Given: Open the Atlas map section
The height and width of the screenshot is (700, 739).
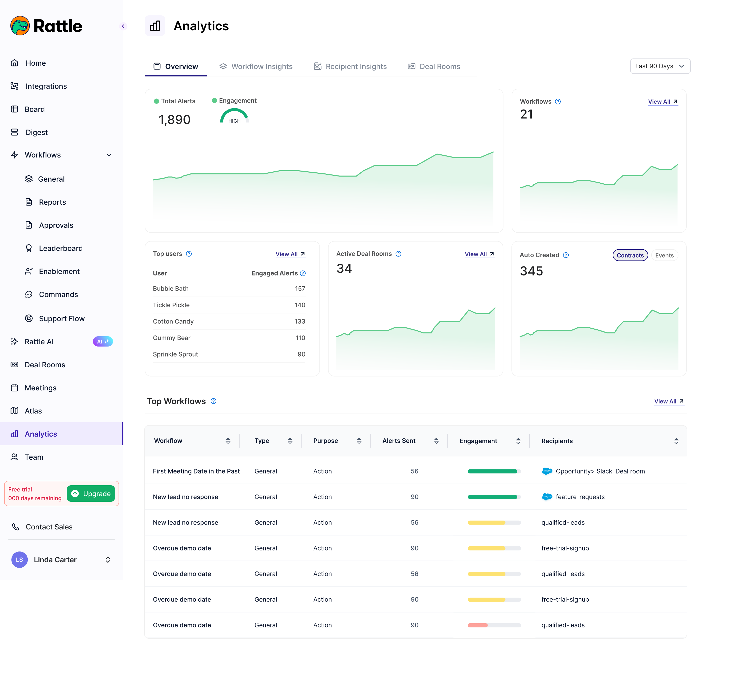Looking at the screenshot, I should [x=33, y=410].
